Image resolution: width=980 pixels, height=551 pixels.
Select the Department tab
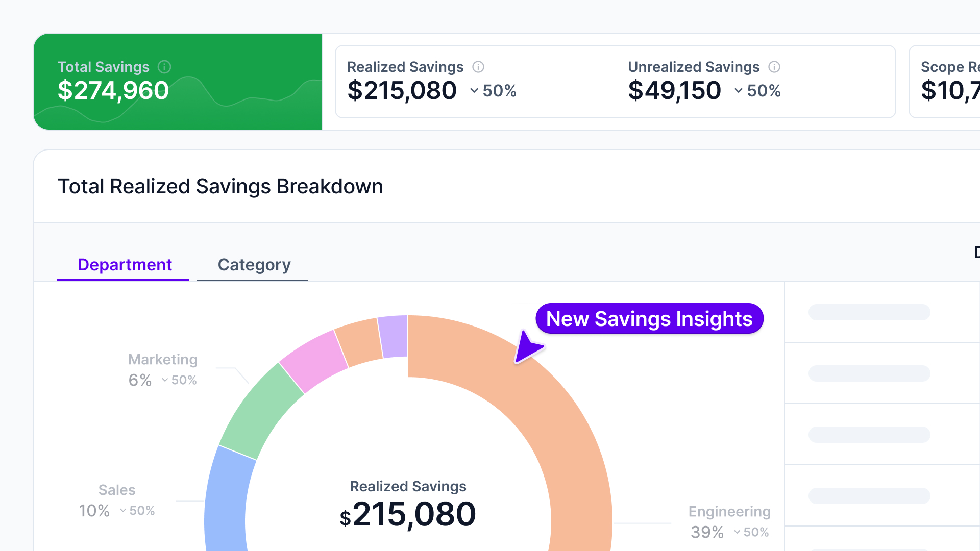pos(125,264)
